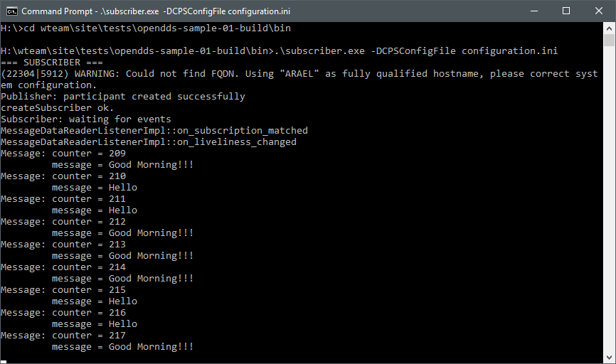This screenshot has width=616, height=364.
Task: Close the Command Prompt window
Action: [x=599, y=11]
